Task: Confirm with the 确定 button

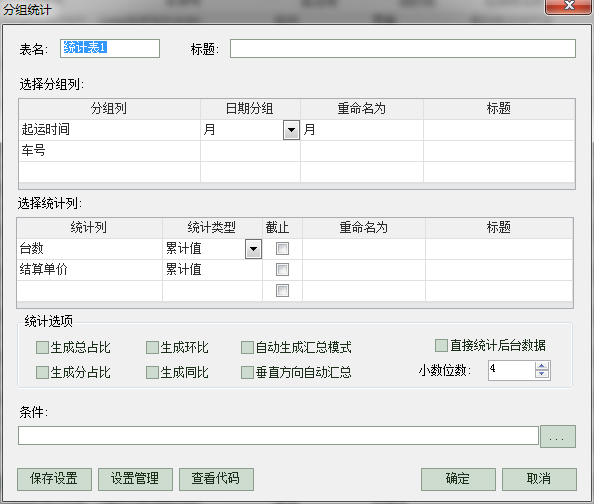Action: click(x=458, y=479)
